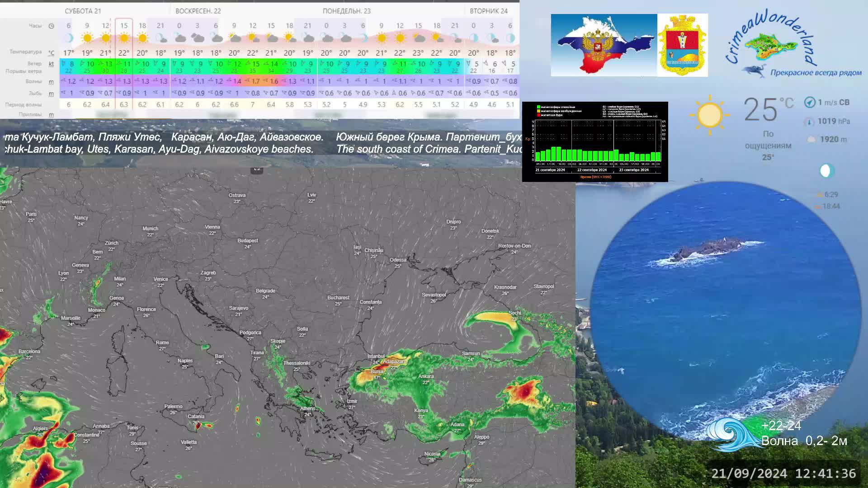Click the sun icon for Saturday 15h

click(x=124, y=38)
